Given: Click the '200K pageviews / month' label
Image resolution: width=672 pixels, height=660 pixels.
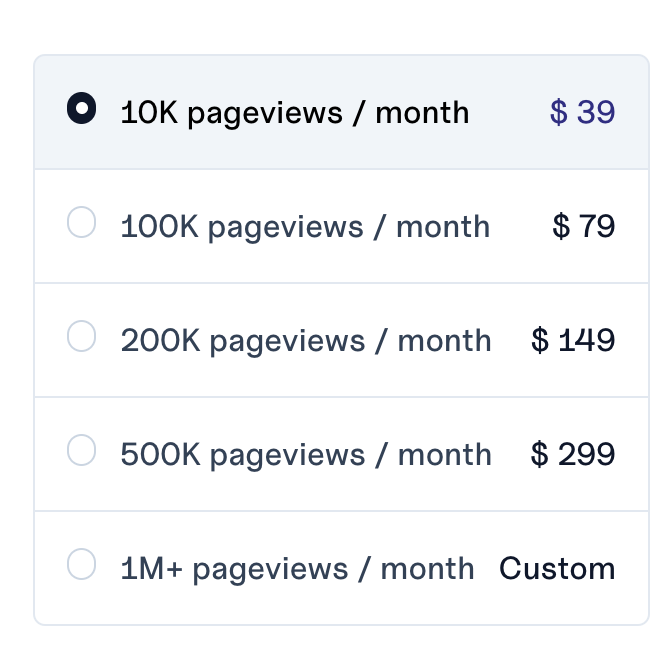Looking at the screenshot, I should click(x=306, y=341).
